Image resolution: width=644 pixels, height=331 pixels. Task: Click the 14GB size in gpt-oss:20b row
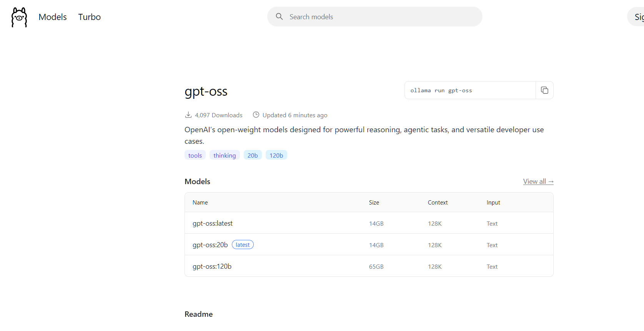click(376, 245)
